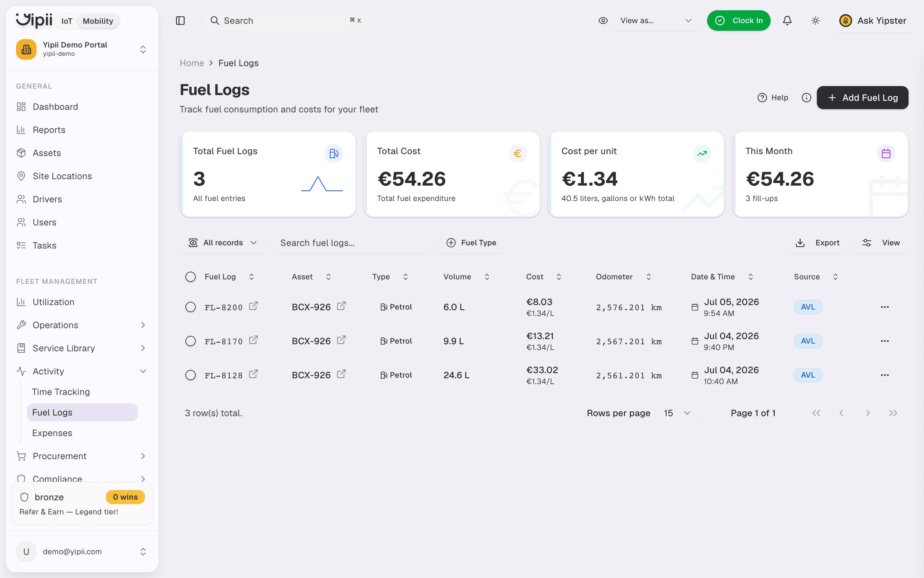This screenshot has width=924, height=578.
Task: Open the Yipii Demo Portal workspace switcher
Action: tap(82, 49)
